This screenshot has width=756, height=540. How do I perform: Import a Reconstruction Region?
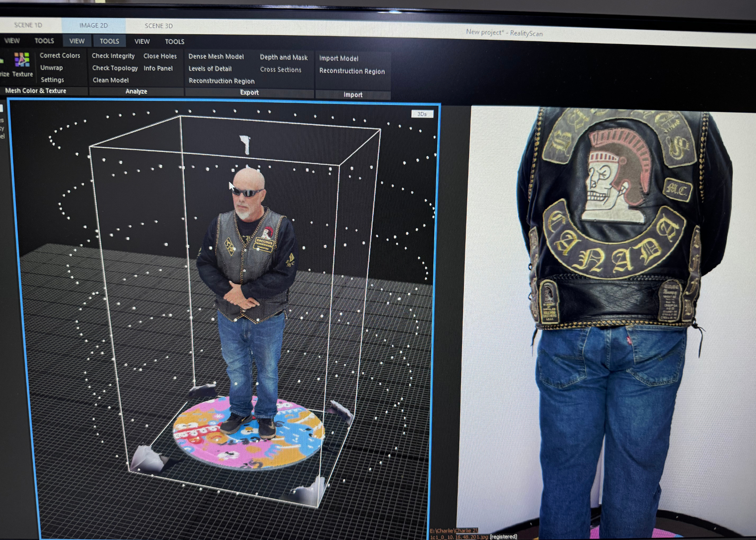point(352,71)
